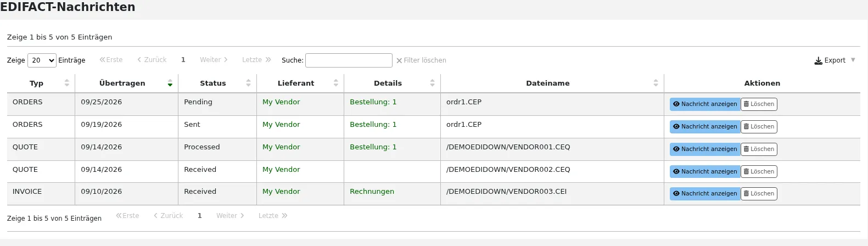Select filename /DEMOEDIDOWN/VENDOR001.CEQ
Screen dimensions: 868x246
(x=508, y=147)
